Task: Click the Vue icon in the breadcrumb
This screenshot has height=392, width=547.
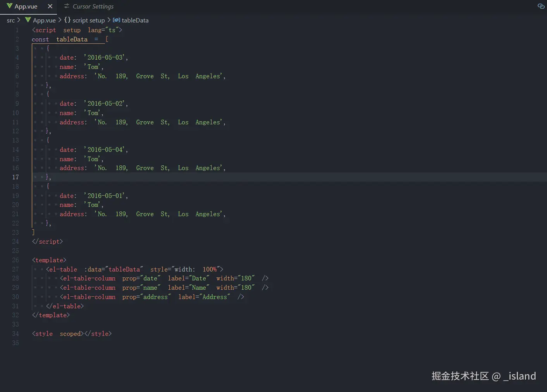Action: (x=28, y=20)
